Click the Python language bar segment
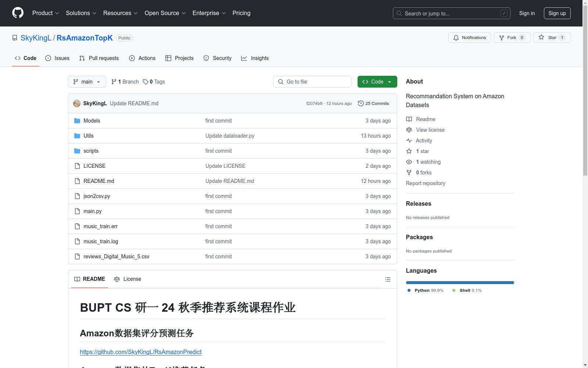 point(460,283)
